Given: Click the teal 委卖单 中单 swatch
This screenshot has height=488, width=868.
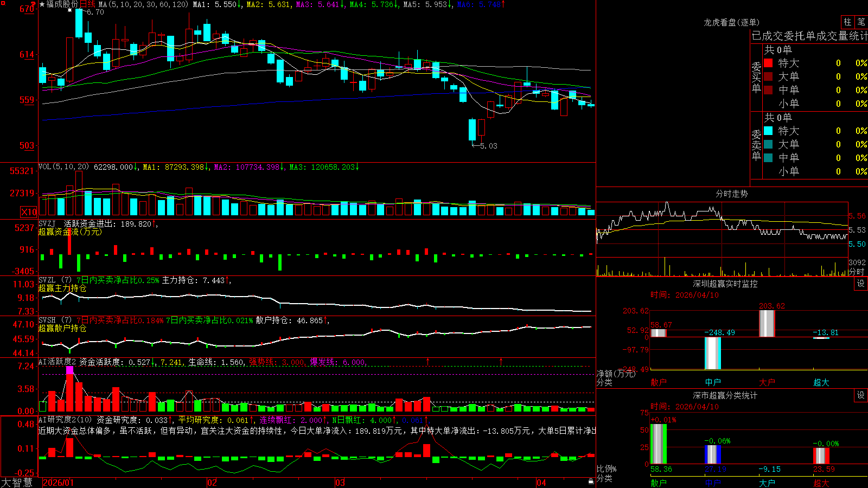Looking at the screenshot, I should (768, 158).
